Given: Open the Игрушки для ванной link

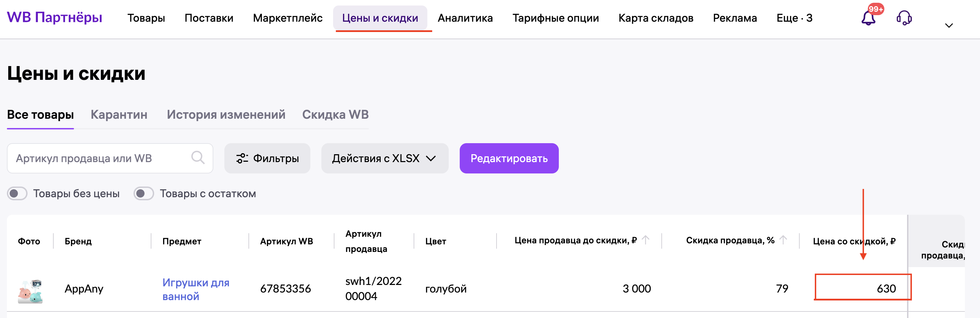Looking at the screenshot, I should (195, 289).
